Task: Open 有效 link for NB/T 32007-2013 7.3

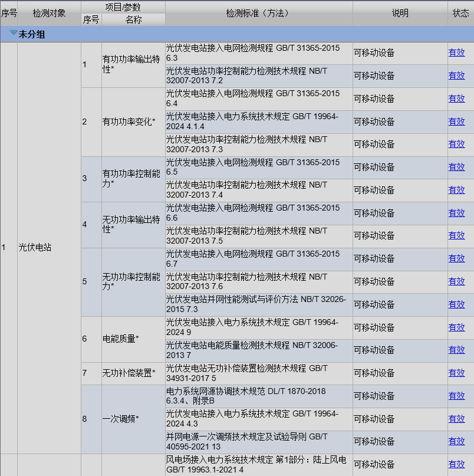Action: (456, 144)
